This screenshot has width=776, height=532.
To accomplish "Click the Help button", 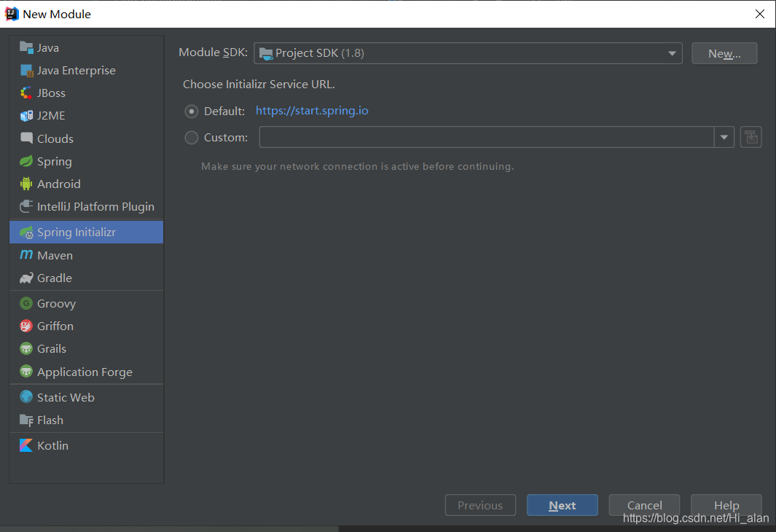I will (726, 505).
